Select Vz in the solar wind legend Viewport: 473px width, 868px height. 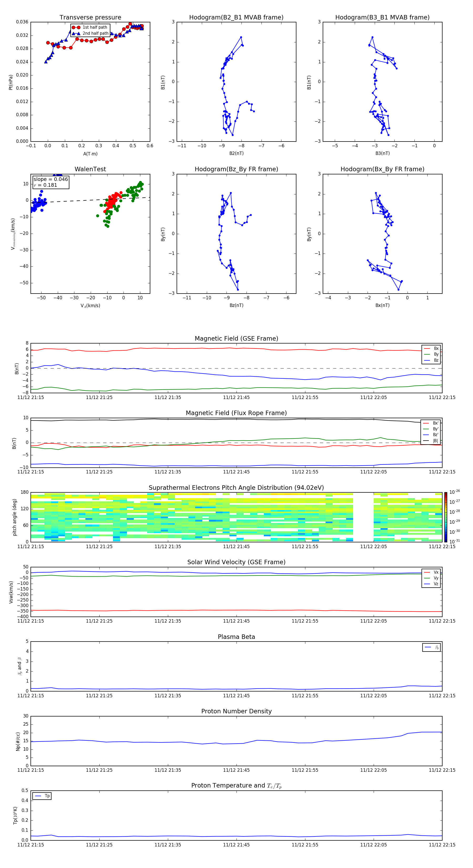[x=431, y=584]
